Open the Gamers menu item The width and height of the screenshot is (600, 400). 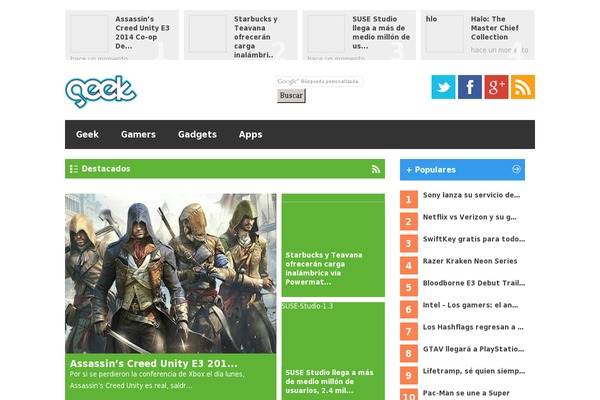point(138,134)
